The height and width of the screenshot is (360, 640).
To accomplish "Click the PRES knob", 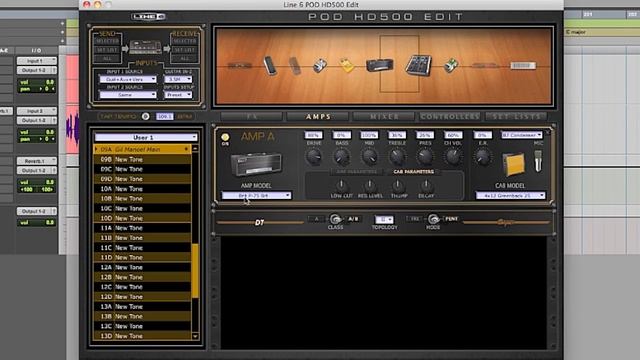I will tap(425, 157).
